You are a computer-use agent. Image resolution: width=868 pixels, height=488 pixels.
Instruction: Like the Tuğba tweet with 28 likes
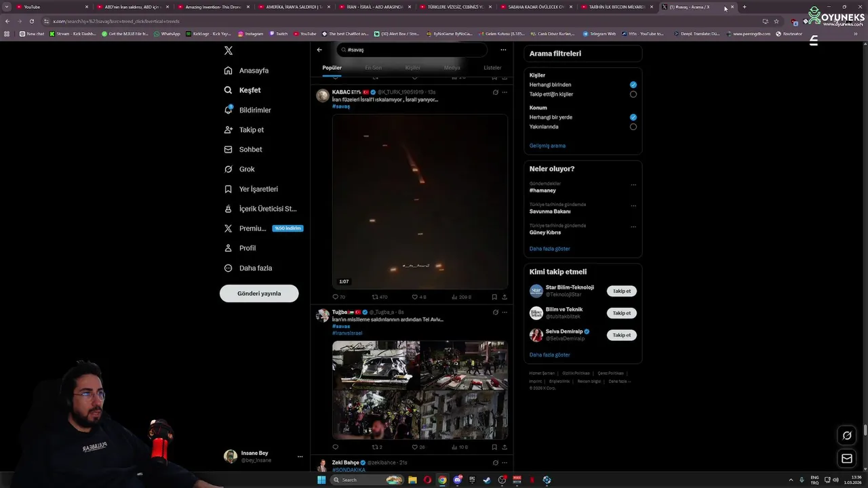[418, 447]
